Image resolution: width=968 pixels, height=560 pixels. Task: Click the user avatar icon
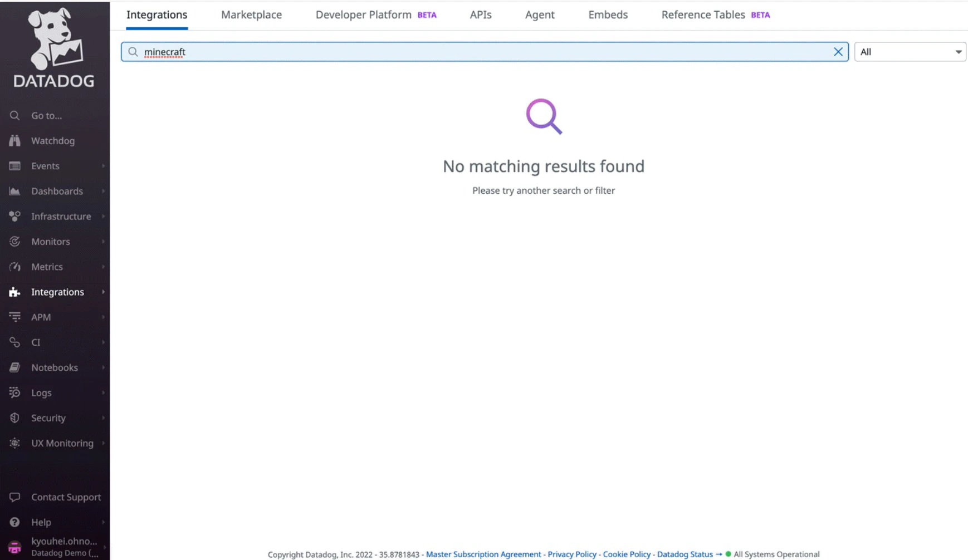(14, 547)
